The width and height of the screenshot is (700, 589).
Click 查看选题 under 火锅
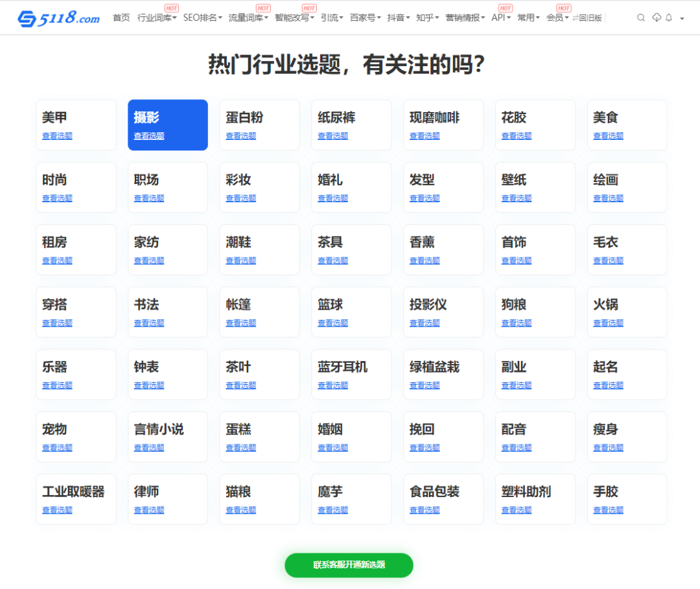tap(608, 323)
